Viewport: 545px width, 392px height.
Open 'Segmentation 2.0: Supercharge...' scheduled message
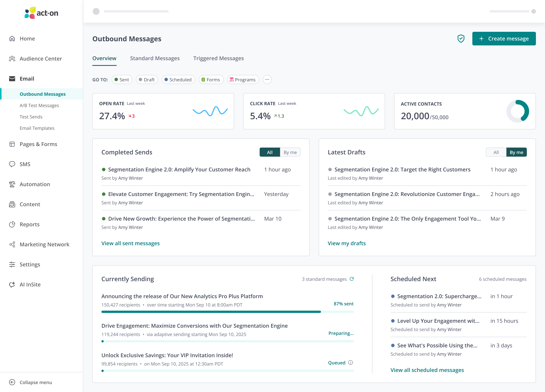click(439, 296)
